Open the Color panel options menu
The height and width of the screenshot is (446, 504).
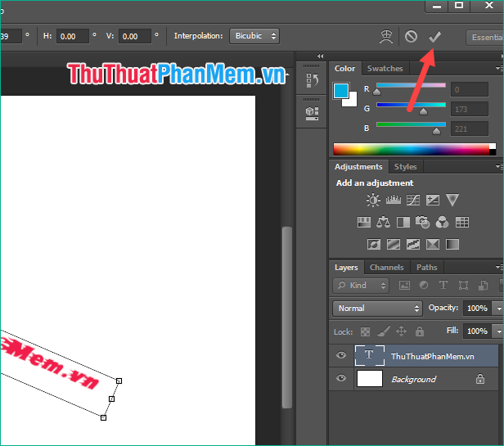[x=499, y=68]
